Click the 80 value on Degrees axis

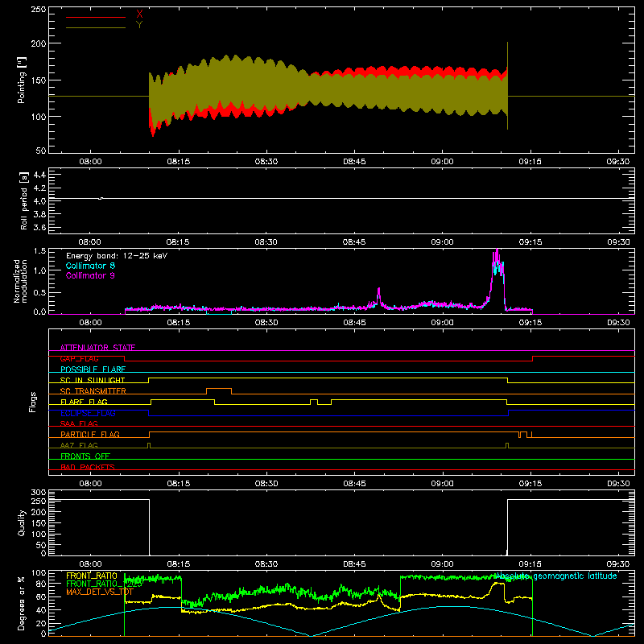42,584
